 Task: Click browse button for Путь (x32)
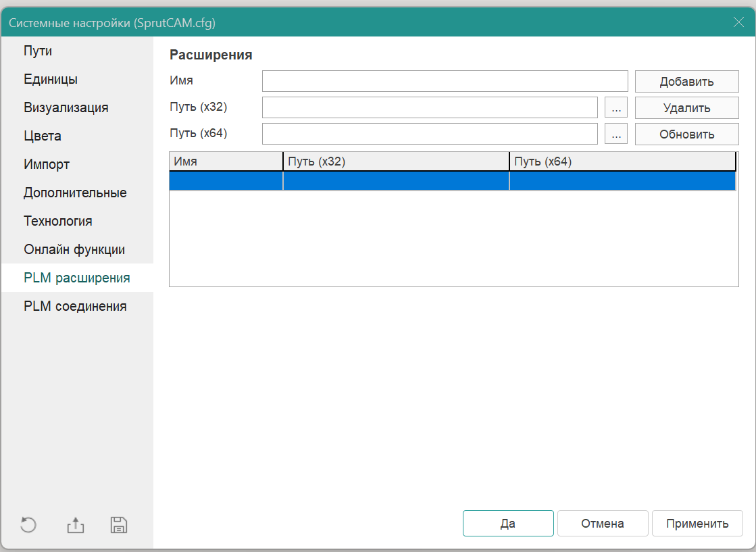coord(615,108)
